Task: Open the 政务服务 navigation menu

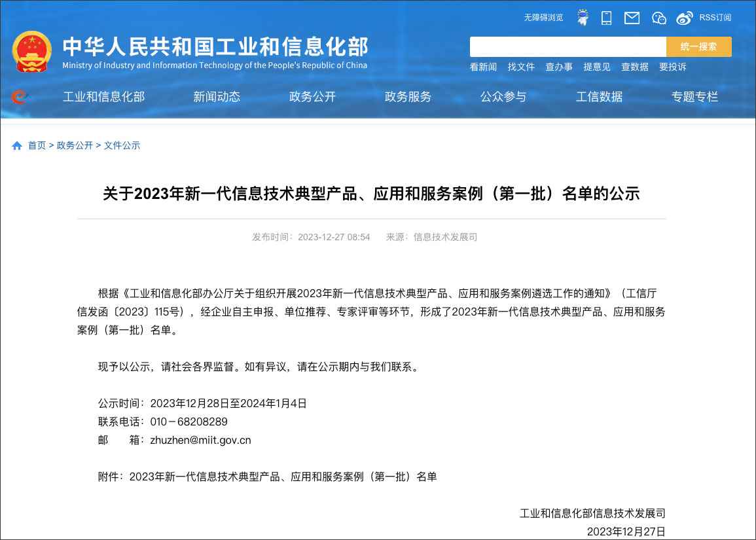Action: 407,96
